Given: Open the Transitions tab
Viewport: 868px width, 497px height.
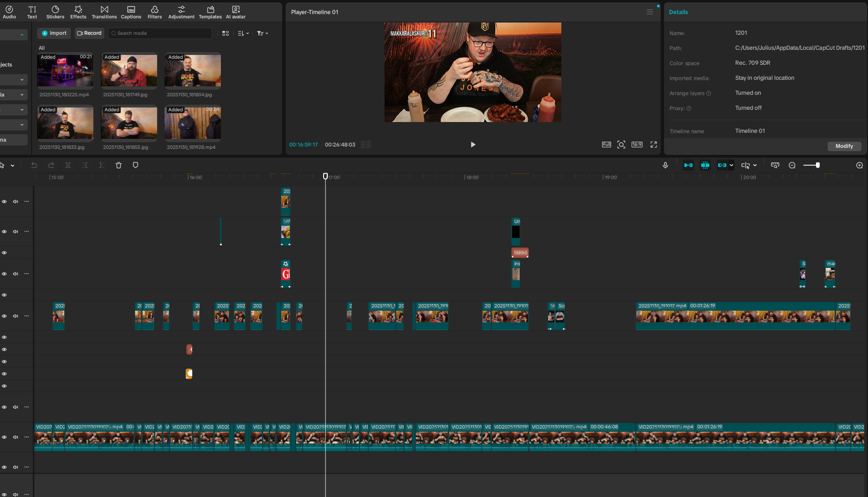Looking at the screenshot, I should pyautogui.click(x=104, y=12).
